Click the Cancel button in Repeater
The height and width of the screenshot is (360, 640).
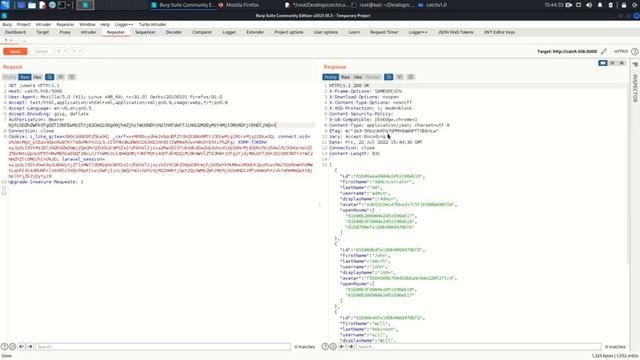41,51
